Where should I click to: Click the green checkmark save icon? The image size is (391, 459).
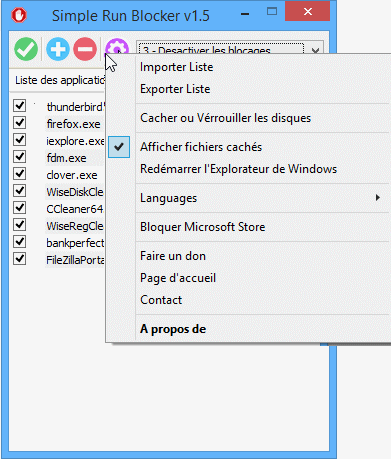26,49
